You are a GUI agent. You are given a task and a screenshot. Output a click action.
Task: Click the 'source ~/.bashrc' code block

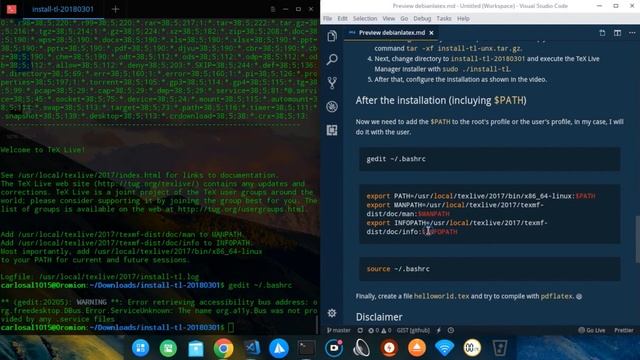pos(489,269)
